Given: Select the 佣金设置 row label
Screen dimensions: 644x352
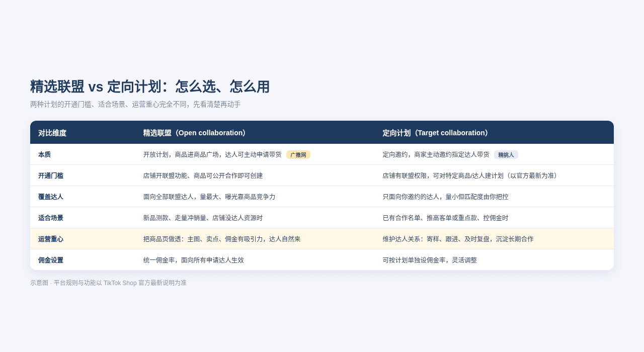Looking at the screenshot, I should coord(51,260).
